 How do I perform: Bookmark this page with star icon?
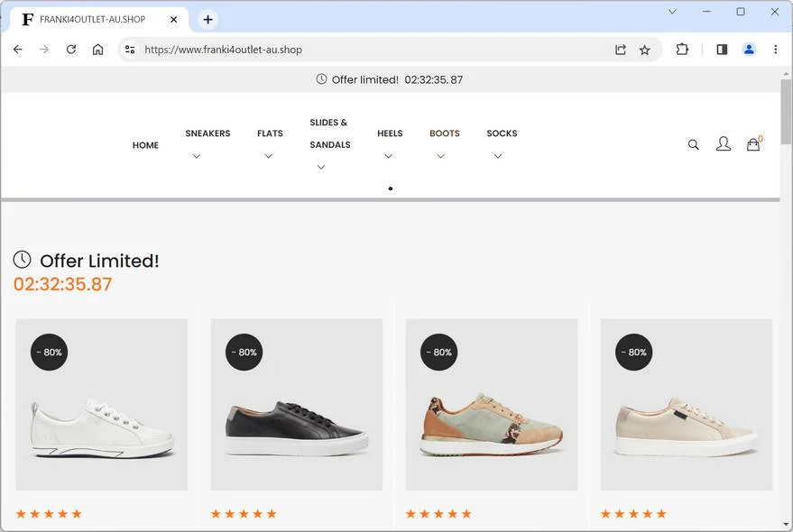click(645, 50)
